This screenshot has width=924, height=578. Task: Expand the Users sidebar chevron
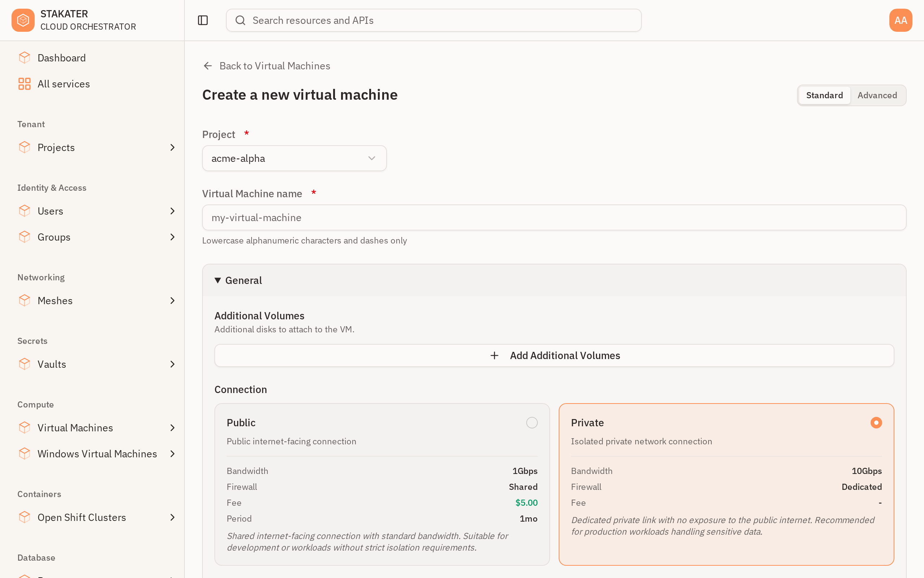pyautogui.click(x=172, y=211)
